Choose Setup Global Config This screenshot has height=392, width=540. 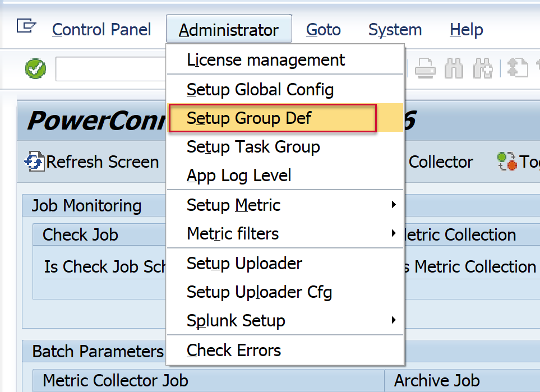pos(260,89)
